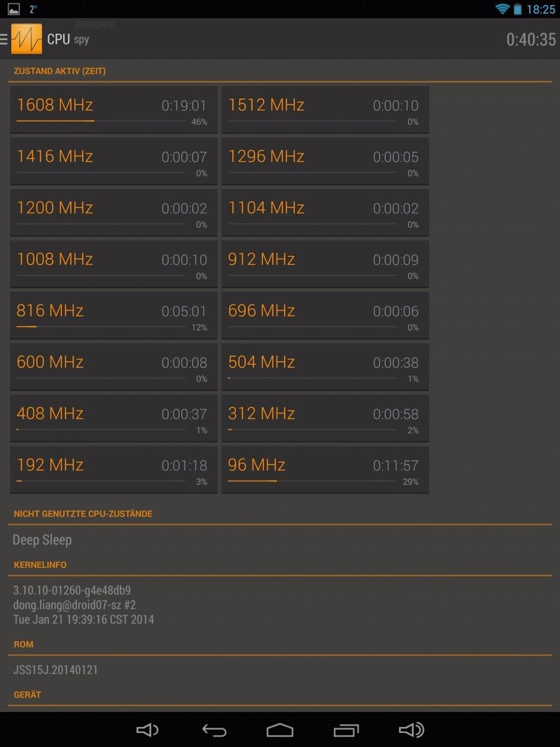Tap the kernel version 3.10.10 text

[x=71, y=590]
